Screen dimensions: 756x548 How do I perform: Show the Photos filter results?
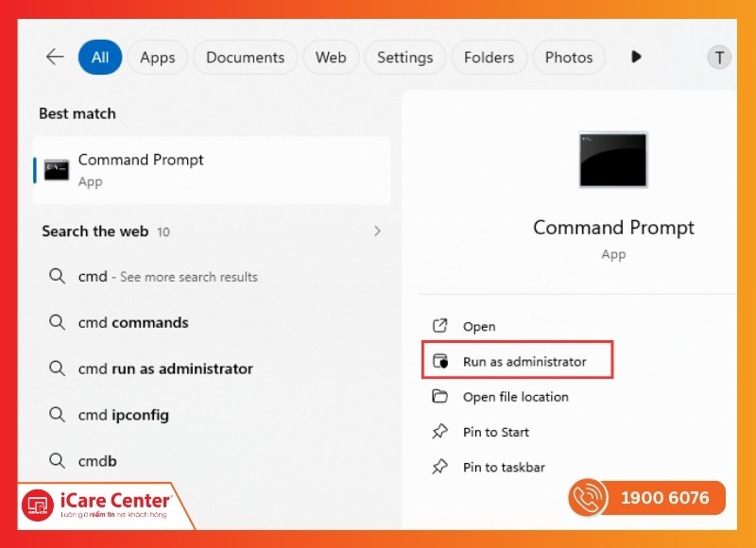coord(569,58)
